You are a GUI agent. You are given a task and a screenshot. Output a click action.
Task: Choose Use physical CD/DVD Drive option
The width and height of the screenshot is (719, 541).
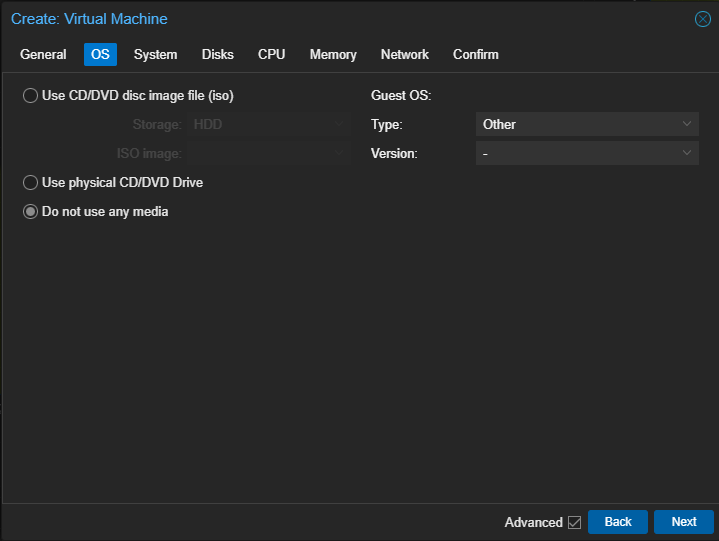pos(31,183)
